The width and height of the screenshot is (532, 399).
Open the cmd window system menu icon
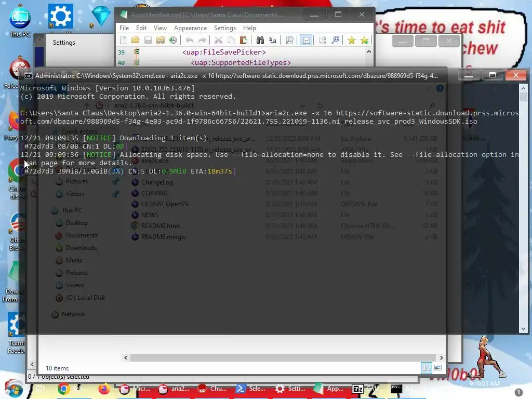[29, 76]
